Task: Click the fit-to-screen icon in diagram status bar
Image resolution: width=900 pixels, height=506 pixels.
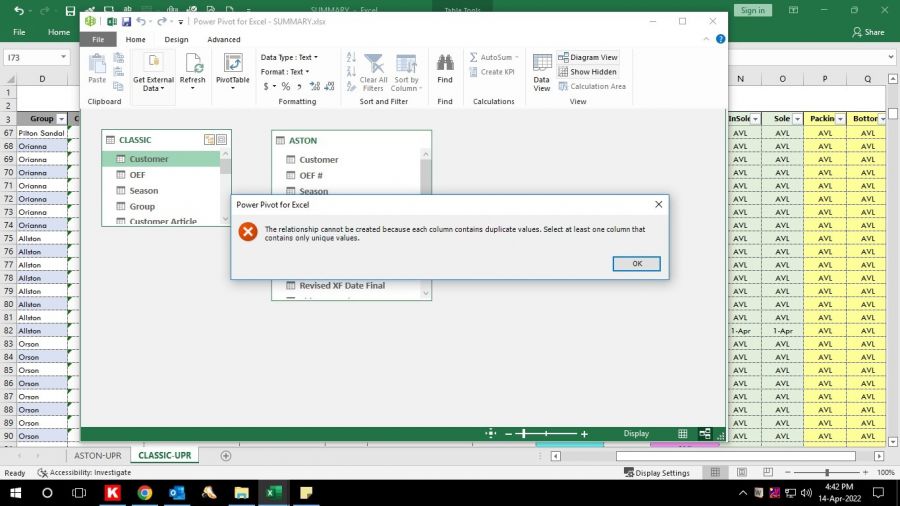Action: 490,434
